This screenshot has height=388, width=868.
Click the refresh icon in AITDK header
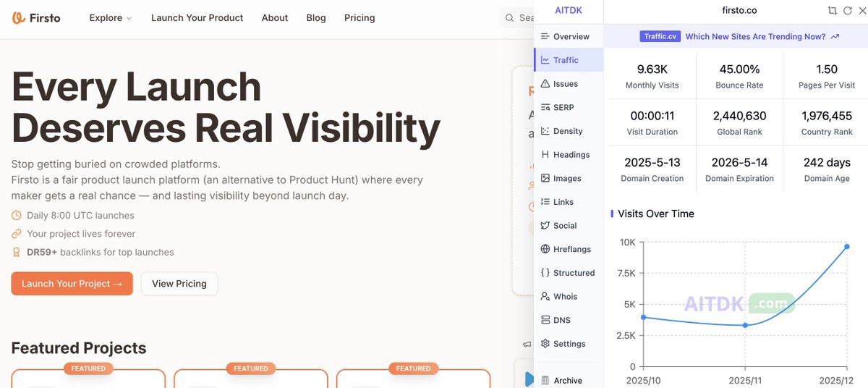[848, 11]
